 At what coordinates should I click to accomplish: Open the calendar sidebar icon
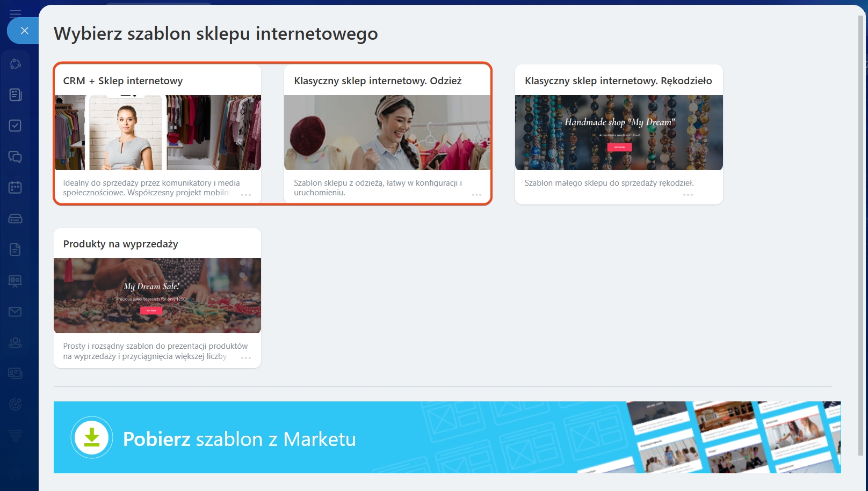[x=16, y=187]
